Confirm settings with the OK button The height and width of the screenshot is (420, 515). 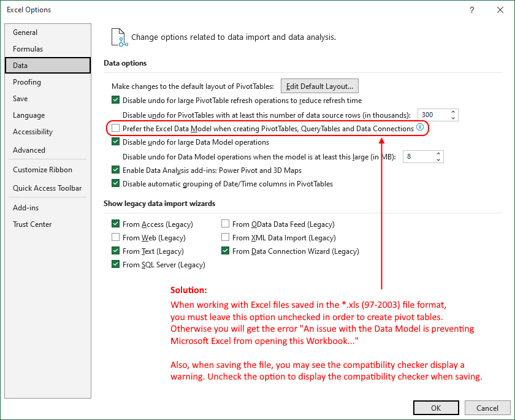click(x=436, y=408)
